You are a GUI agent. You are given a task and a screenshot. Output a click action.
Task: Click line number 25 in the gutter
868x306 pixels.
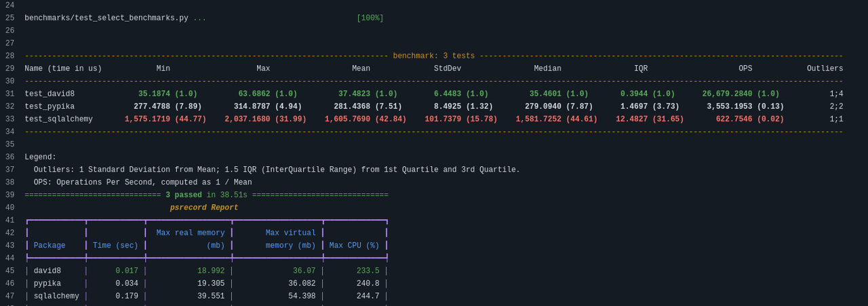(x=9, y=18)
